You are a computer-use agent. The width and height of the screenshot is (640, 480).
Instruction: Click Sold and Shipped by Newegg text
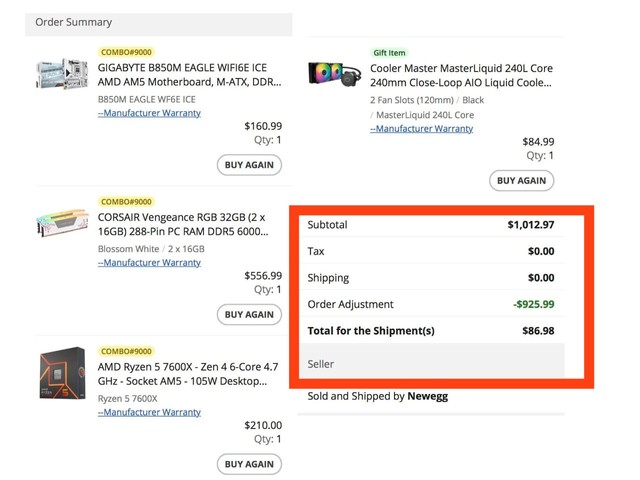point(378,396)
